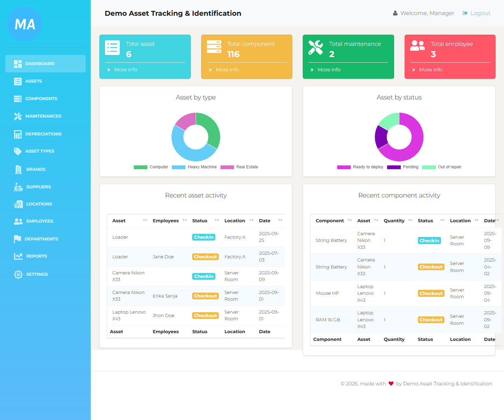Select Asset Types in sidebar
Image resolution: width=504 pixels, height=420 pixels.
[x=45, y=151]
